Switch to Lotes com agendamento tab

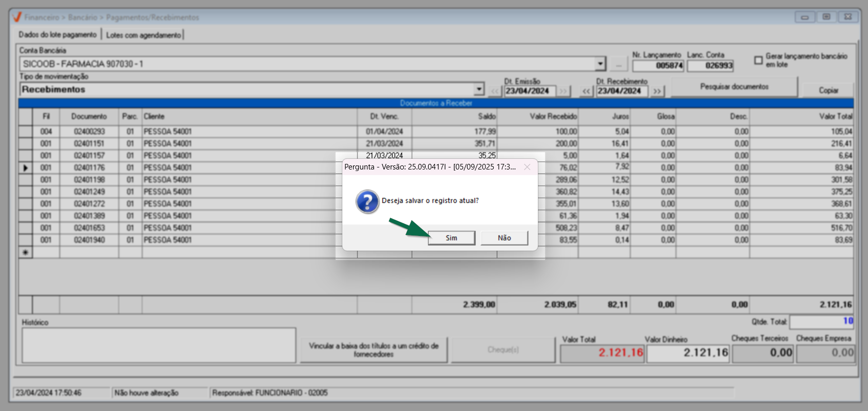(x=143, y=35)
